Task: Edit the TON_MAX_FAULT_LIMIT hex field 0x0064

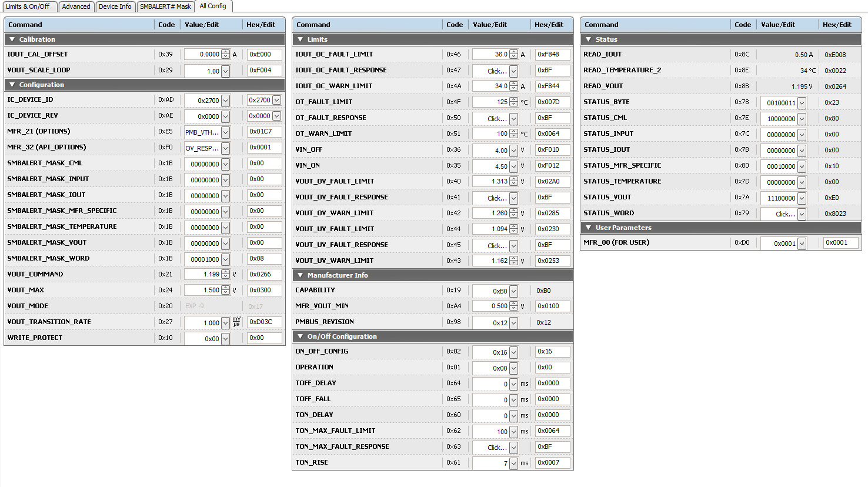Action: coord(552,431)
